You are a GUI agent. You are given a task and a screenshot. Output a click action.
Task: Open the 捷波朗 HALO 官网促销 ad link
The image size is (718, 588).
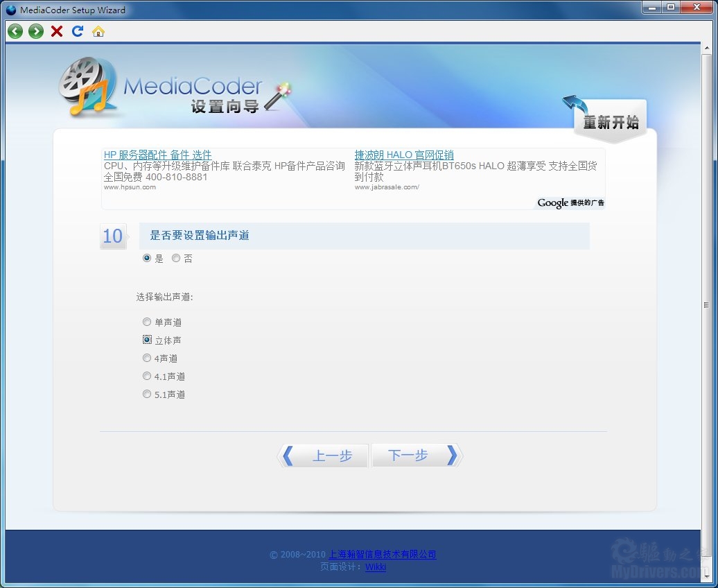[404, 155]
